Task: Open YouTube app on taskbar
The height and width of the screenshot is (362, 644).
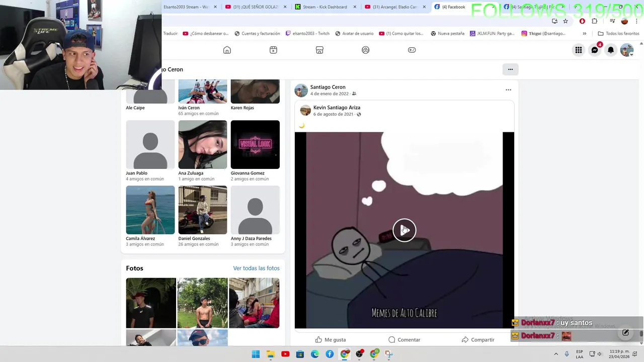Action: [x=285, y=354]
